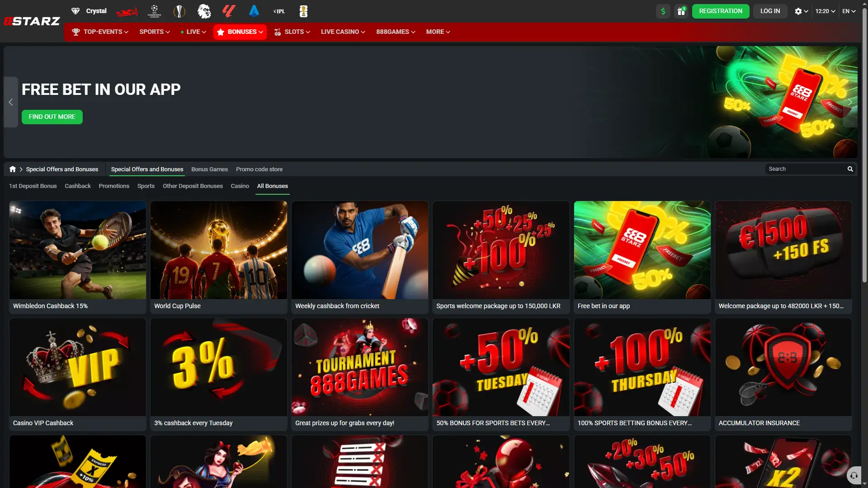Open the settings gear menu
868x488 pixels.
point(801,11)
